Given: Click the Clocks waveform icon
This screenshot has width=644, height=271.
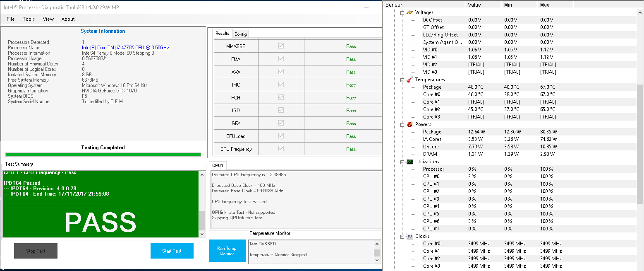Looking at the screenshot, I should point(409,236).
